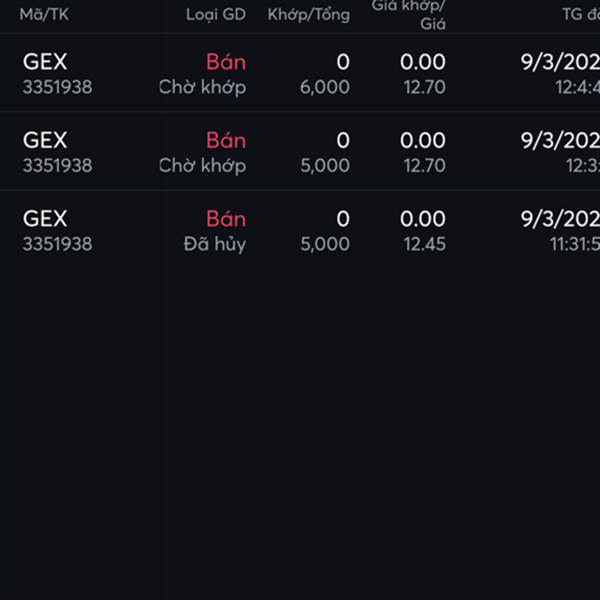Click Chờ khớp status of the 5,000 order
The width and height of the screenshot is (600, 600).
point(202,166)
